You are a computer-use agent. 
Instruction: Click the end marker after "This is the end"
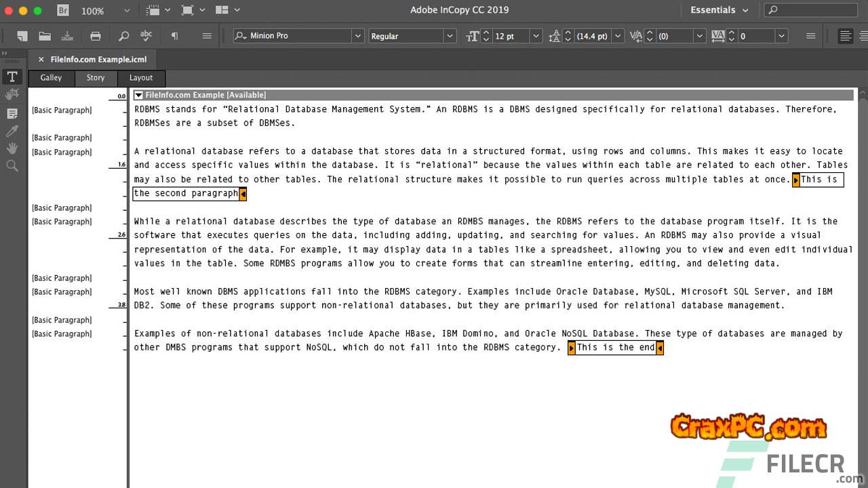pos(660,348)
